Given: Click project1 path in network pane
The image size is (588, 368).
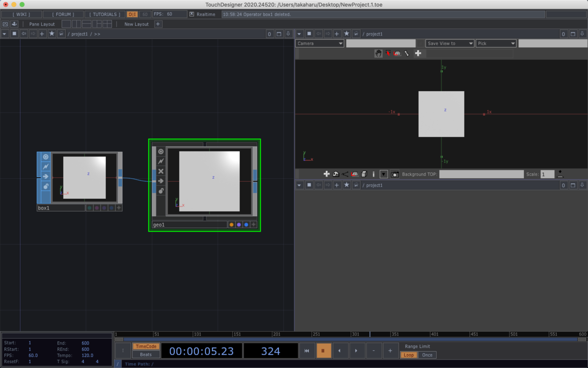Looking at the screenshot, I should click(79, 34).
